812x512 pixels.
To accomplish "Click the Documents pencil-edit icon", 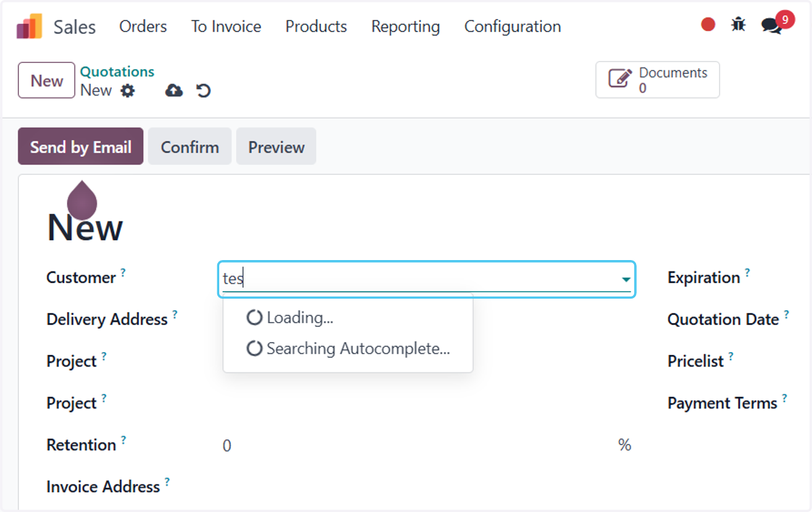I will click(x=619, y=79).
